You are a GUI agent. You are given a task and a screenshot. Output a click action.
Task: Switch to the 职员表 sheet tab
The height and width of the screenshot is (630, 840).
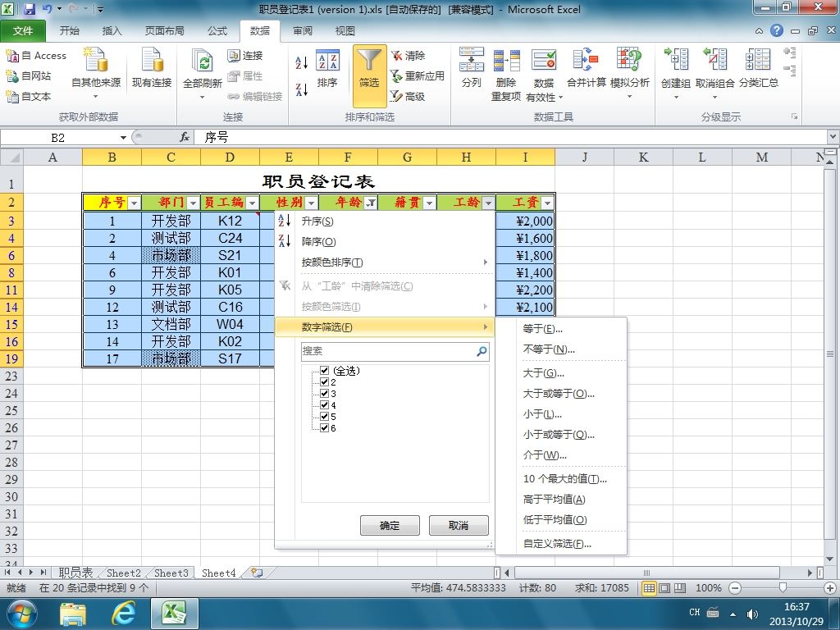[75, 573]
